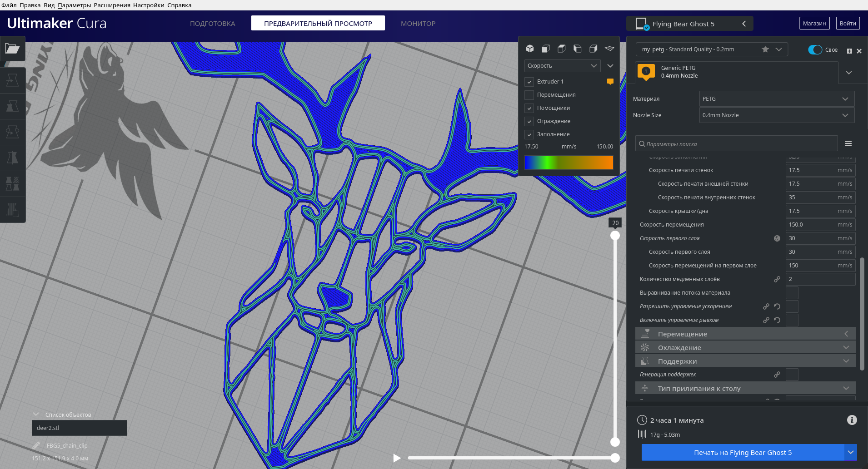This screenshot has height=469, width=868.
Task: Expand Generic PETG extruder panel chevron
Action: tap(848, 73)
